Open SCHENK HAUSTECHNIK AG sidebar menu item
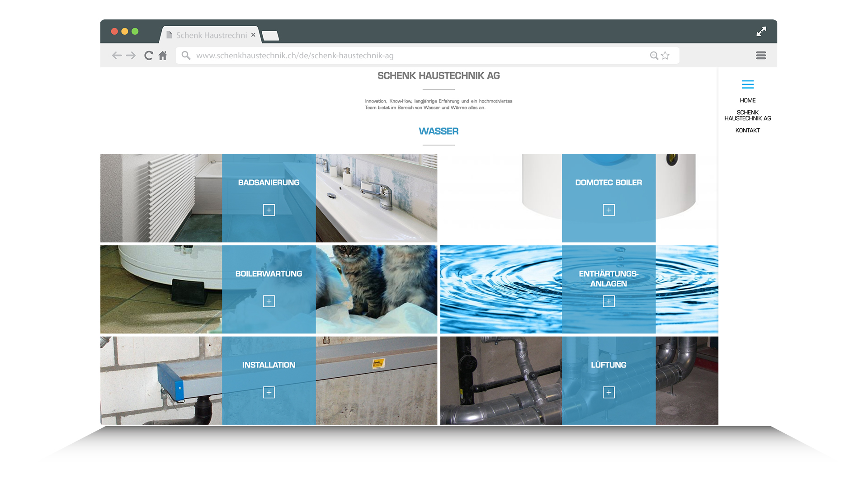The height and width of the screenshot is (488, 868). pyautogui.click(x=748, y=115)
